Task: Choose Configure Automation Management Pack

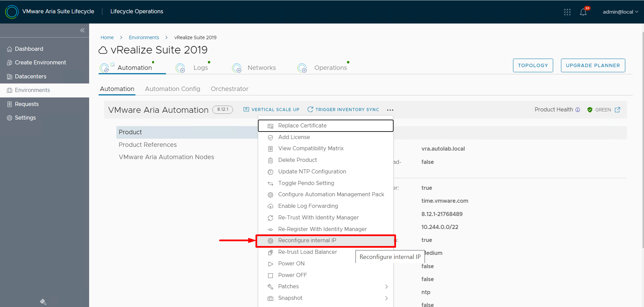Action: pos(326,195)
